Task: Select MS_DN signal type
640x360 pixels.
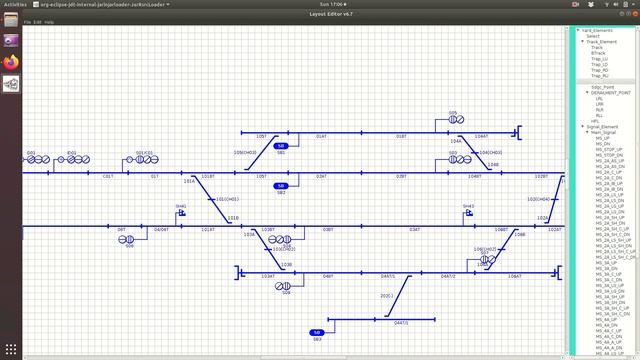Action: (x=602, y=144)
